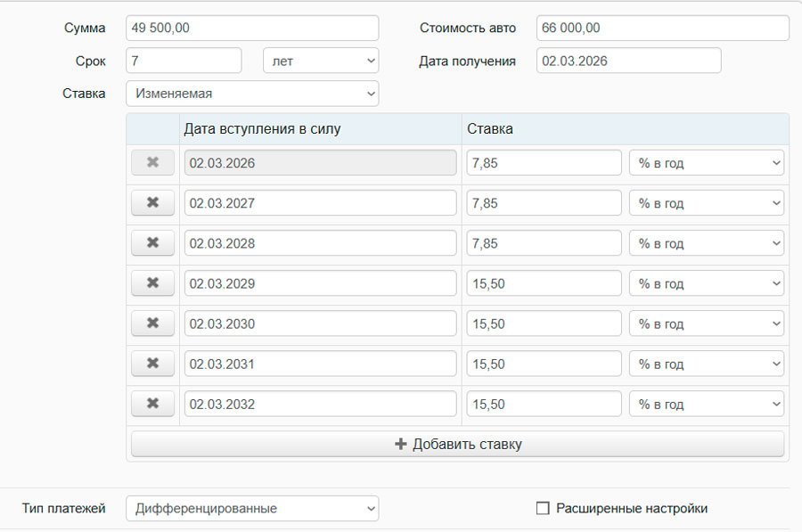The image size is (802, 532).
Task: Remove the rate row dated 02.03.2029
Action: tap(152, 283)
